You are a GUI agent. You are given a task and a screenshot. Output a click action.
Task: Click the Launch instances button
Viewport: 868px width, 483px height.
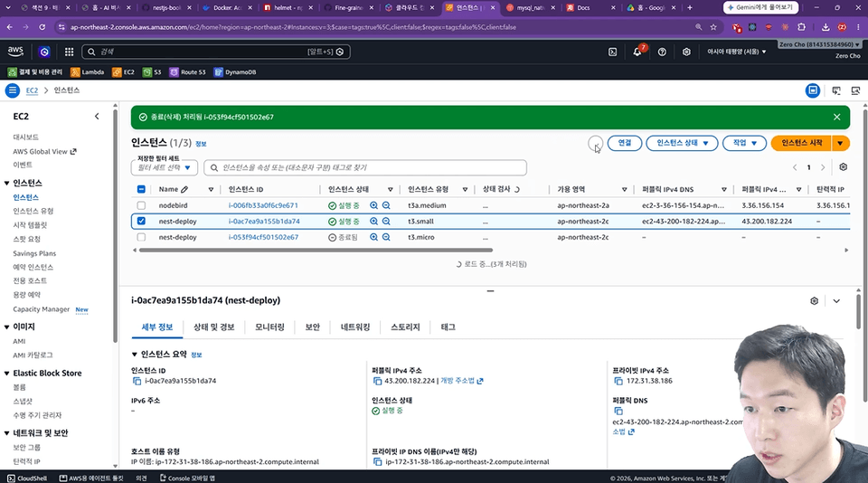(x=802, y=143)
